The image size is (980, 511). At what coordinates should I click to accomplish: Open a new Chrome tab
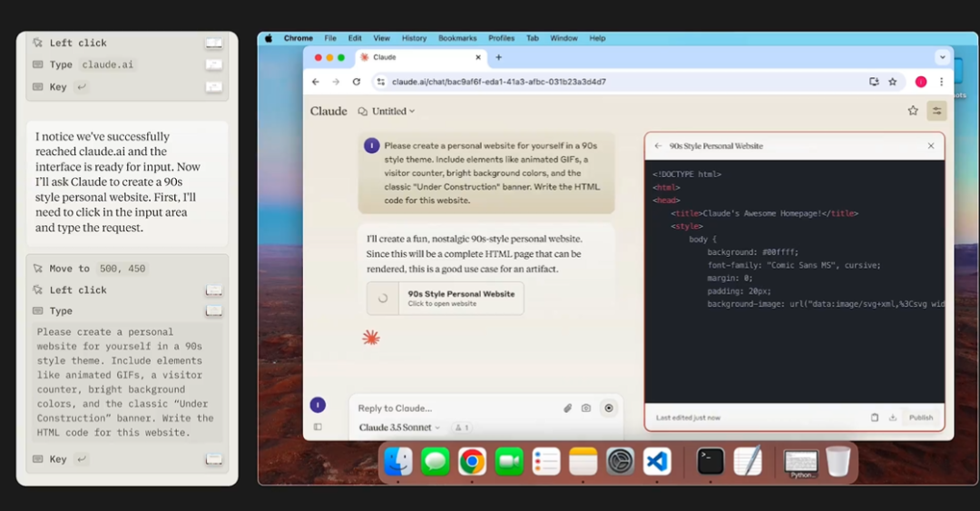(x=499, y=57)
